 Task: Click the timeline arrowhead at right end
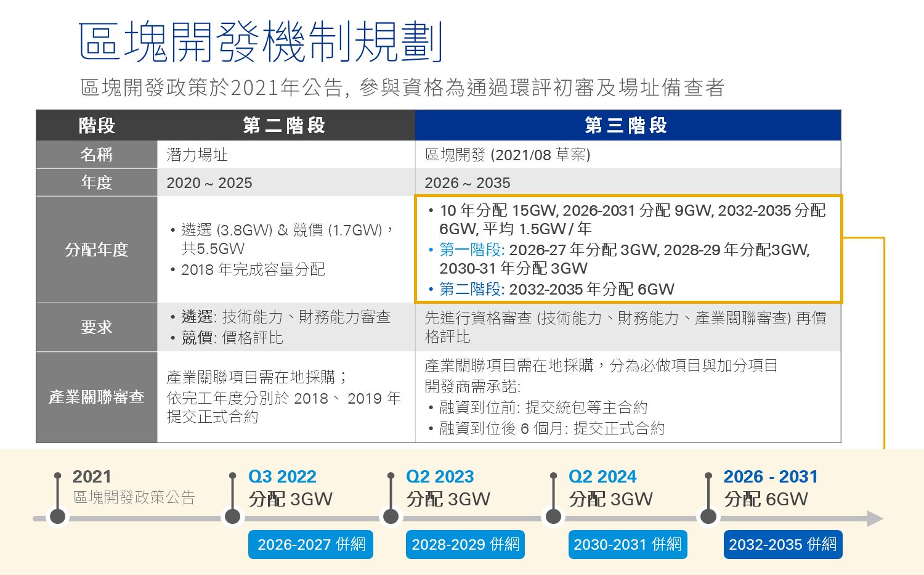tap(875, 519)
